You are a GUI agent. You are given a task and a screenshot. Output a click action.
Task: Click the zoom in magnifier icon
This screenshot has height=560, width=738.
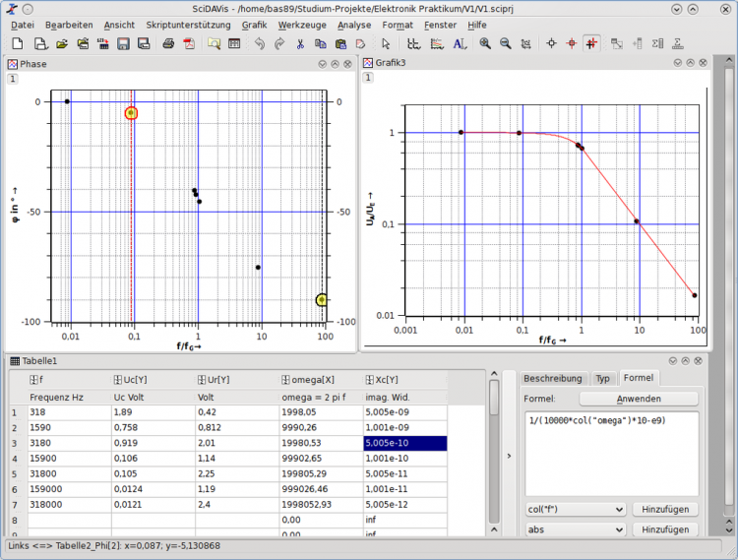pos(485,44)
